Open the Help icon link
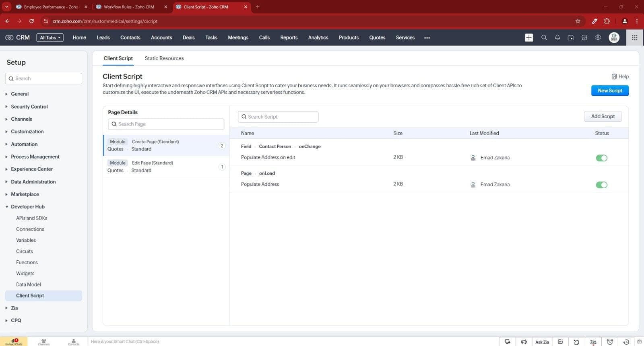Image resolution: width=644 pixels, height=346 pixels. (x=620, y=76)
